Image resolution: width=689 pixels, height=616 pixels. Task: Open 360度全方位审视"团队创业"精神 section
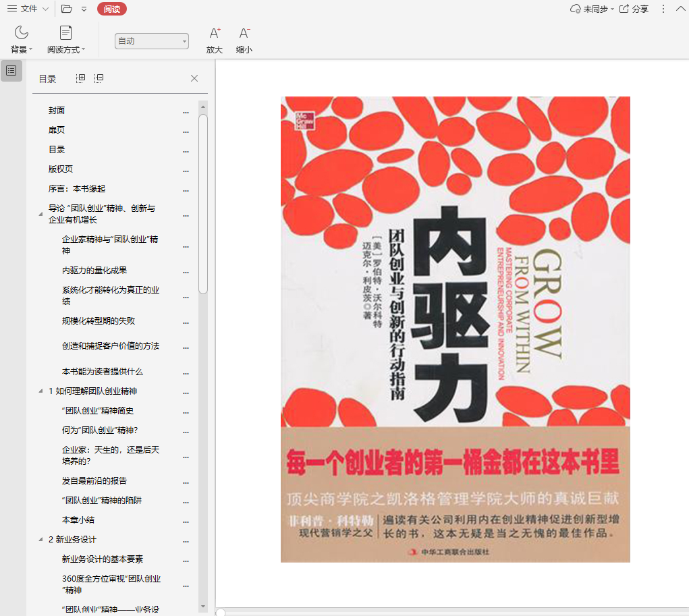(111, 584)
